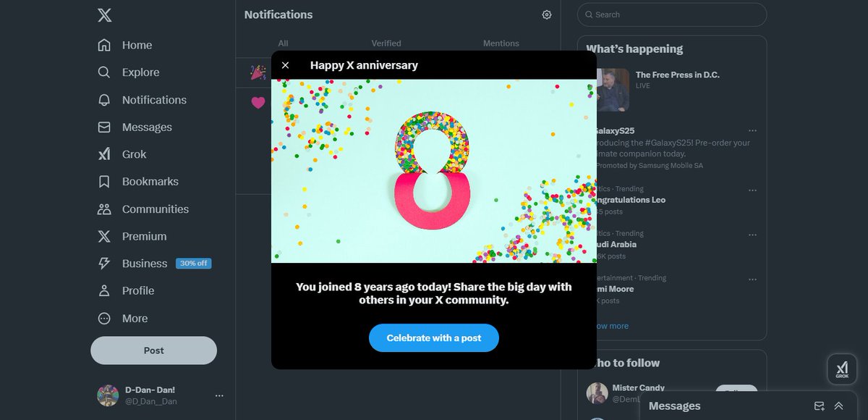Click the Explore magnifier icon
Image resolution: width=868 pixels, height=420 pixels.
tap(104, 72)
